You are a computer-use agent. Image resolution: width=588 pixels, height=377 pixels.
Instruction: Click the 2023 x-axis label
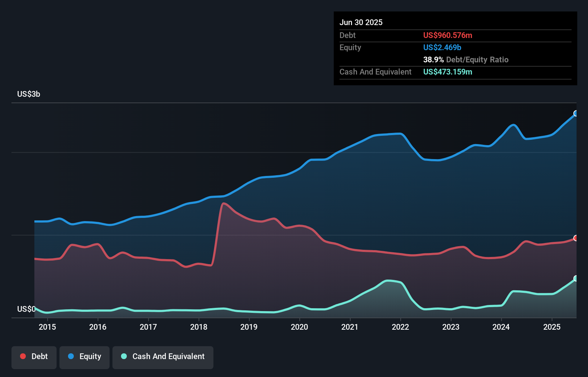click(451, 327)
